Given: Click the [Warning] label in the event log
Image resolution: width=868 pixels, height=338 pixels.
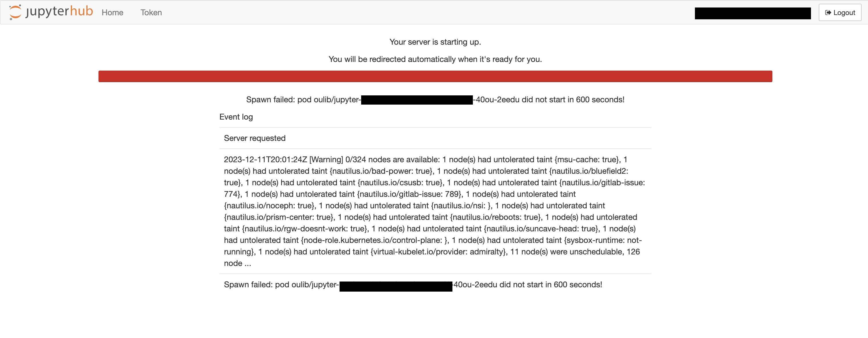Looking at the screenshot, I should (x=326, y=159).
